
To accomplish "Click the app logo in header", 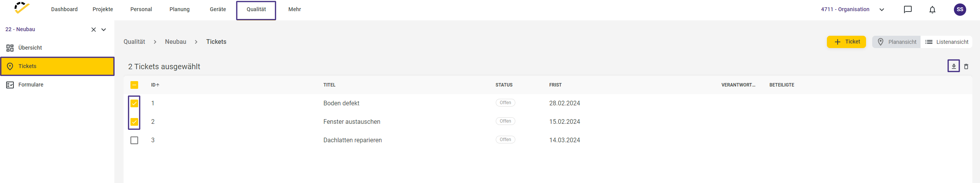I will pyautogui.click(x=22, y=8).
